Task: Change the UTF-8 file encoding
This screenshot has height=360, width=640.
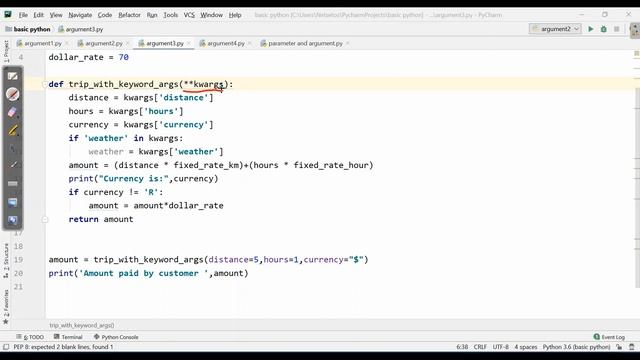Action: click(500, 347)
